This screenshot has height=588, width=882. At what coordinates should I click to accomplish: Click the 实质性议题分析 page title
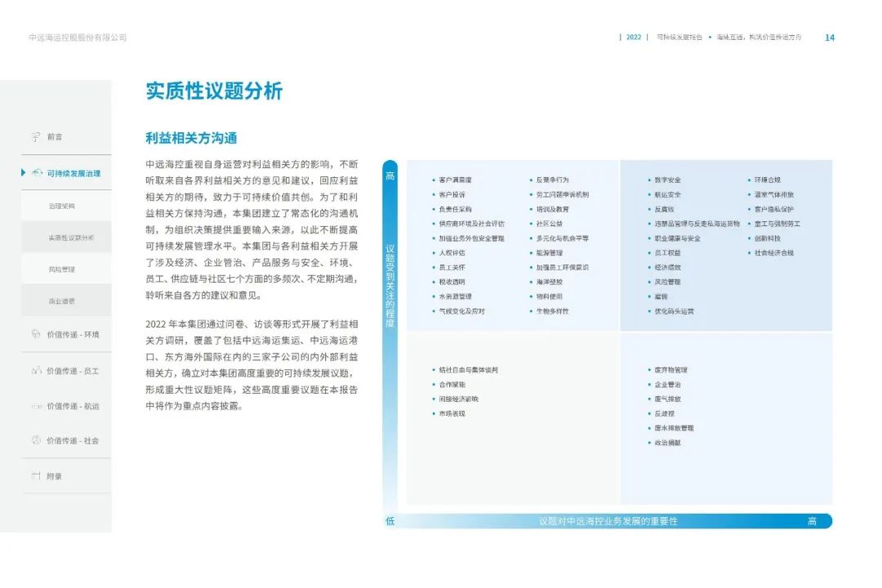pos(214,91)
